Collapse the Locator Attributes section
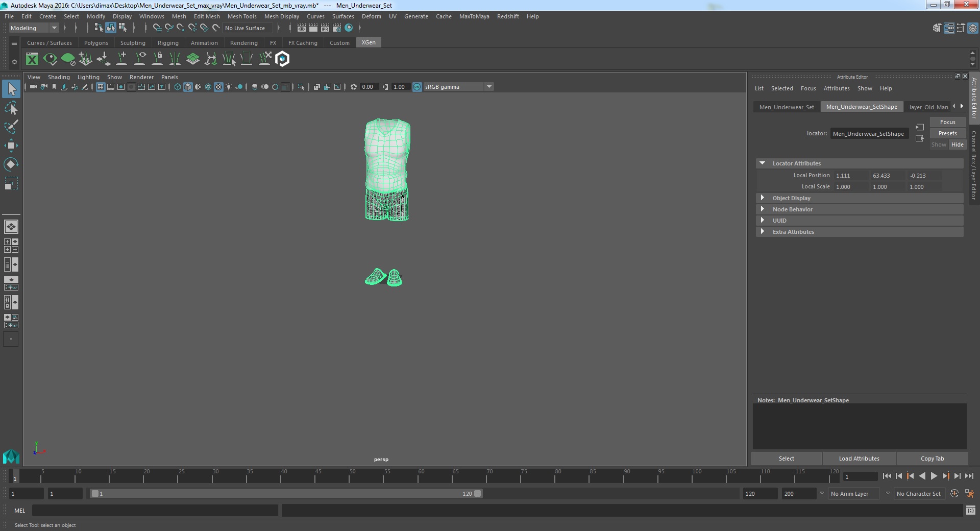 click(763, 163)
